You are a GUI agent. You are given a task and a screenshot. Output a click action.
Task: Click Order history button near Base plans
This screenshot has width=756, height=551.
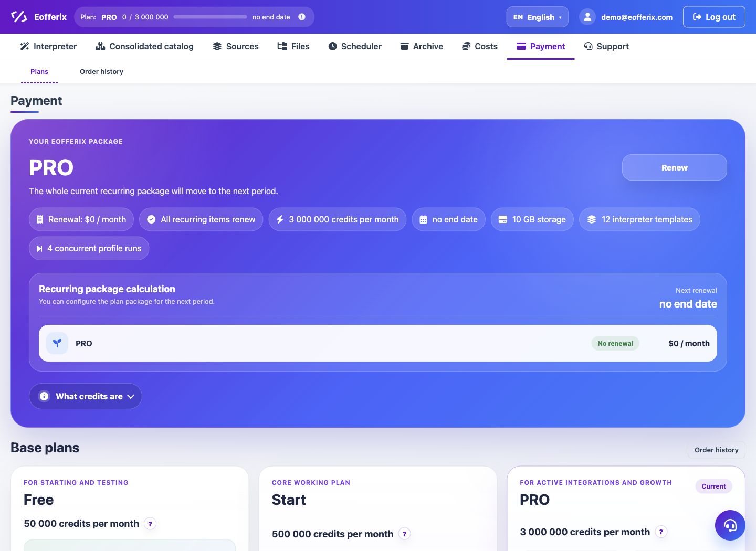tap(717, 450)
